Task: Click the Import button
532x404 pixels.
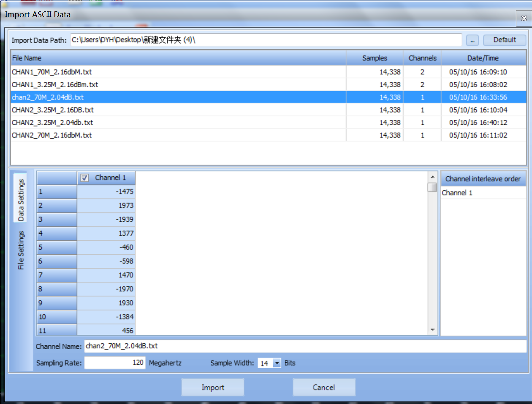Action: 213,388
